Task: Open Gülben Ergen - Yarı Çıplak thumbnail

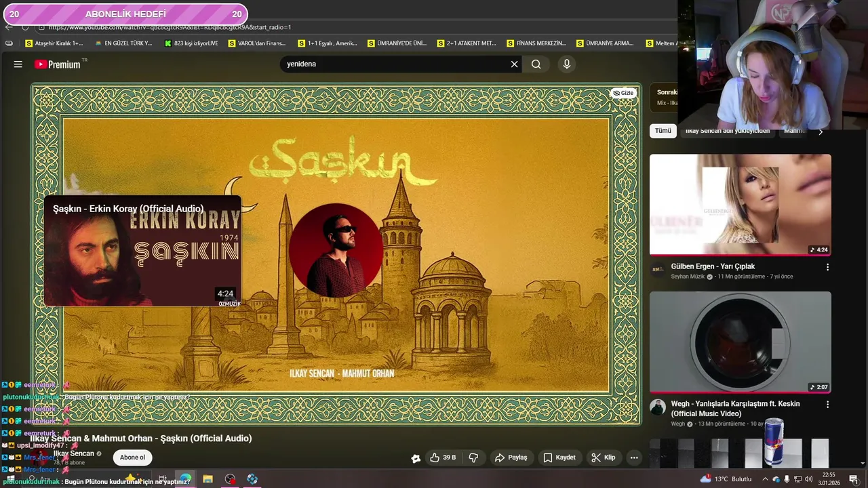Action: click(740, 205)
